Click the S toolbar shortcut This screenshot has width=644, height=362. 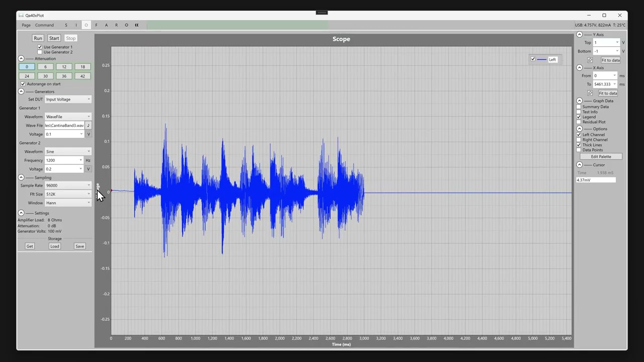66,25
